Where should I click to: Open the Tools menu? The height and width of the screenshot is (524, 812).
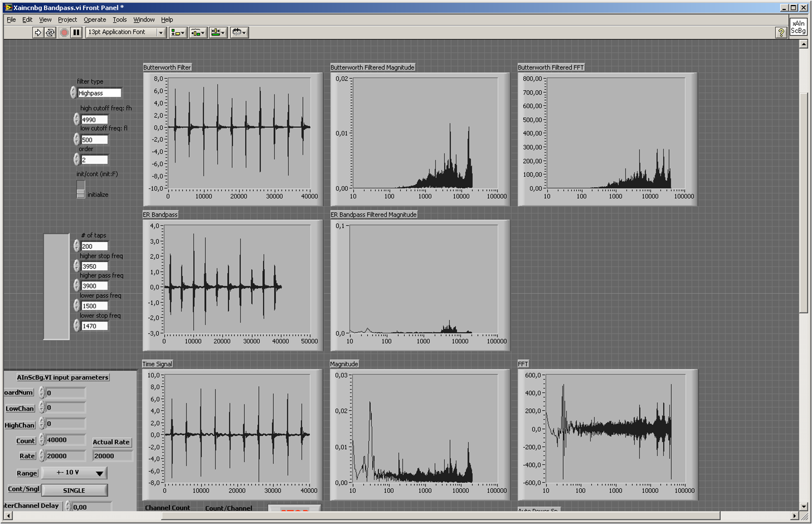[119, 19]
